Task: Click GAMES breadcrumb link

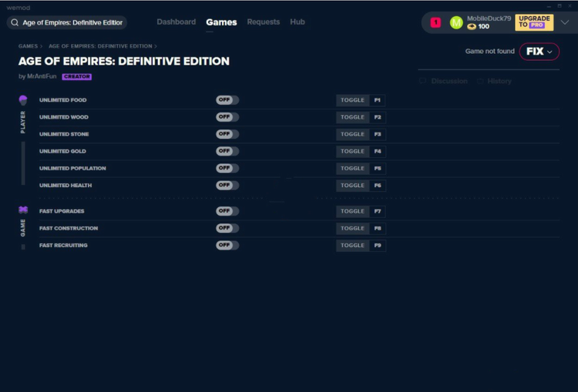Action: click(28, 46)
